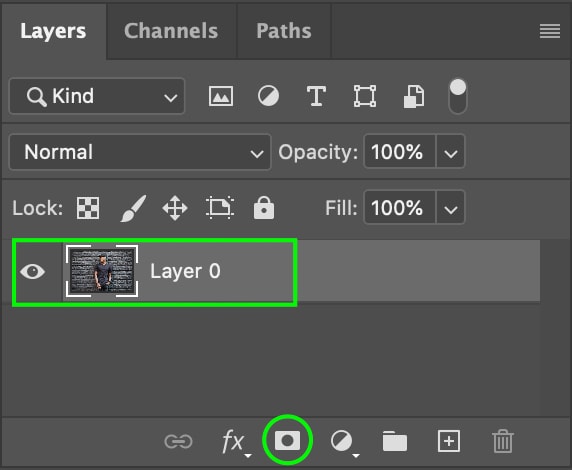572x470 pixels.
Task: Expand the Opacity slider arrow
Action: pos(451,152)
